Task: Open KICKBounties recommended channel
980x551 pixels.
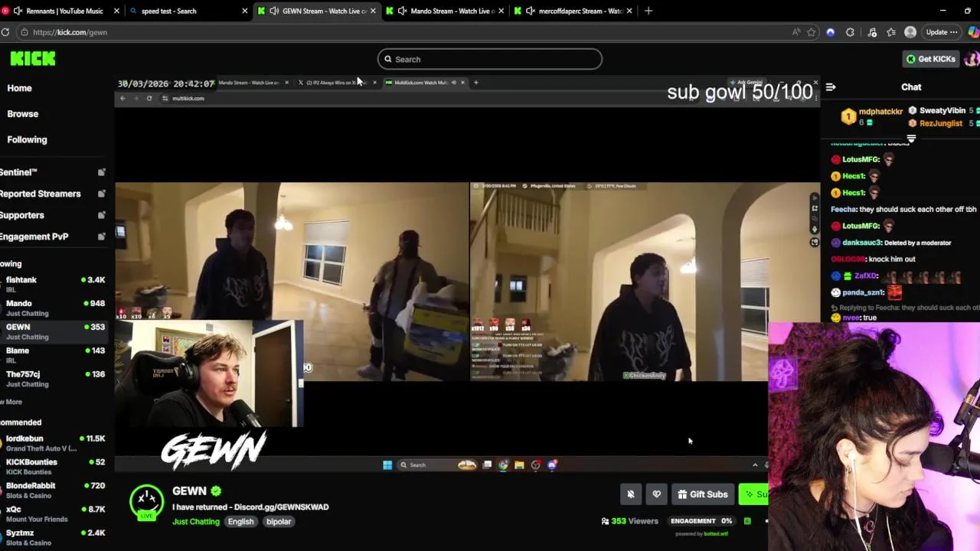Action: pos(54,467)
